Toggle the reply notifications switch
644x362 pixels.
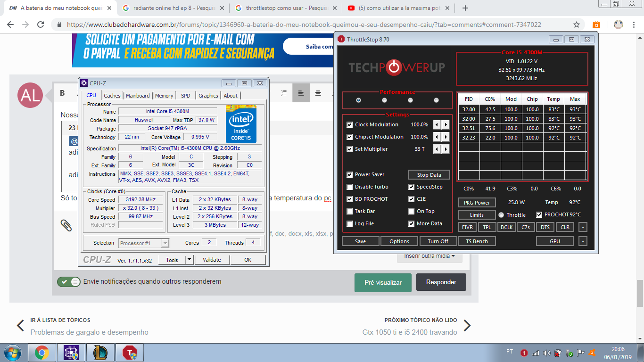69,282
